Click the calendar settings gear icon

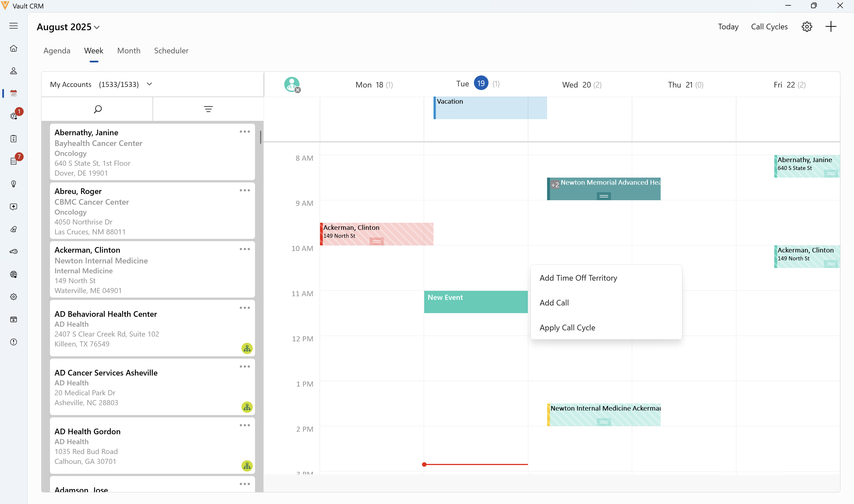807,27
